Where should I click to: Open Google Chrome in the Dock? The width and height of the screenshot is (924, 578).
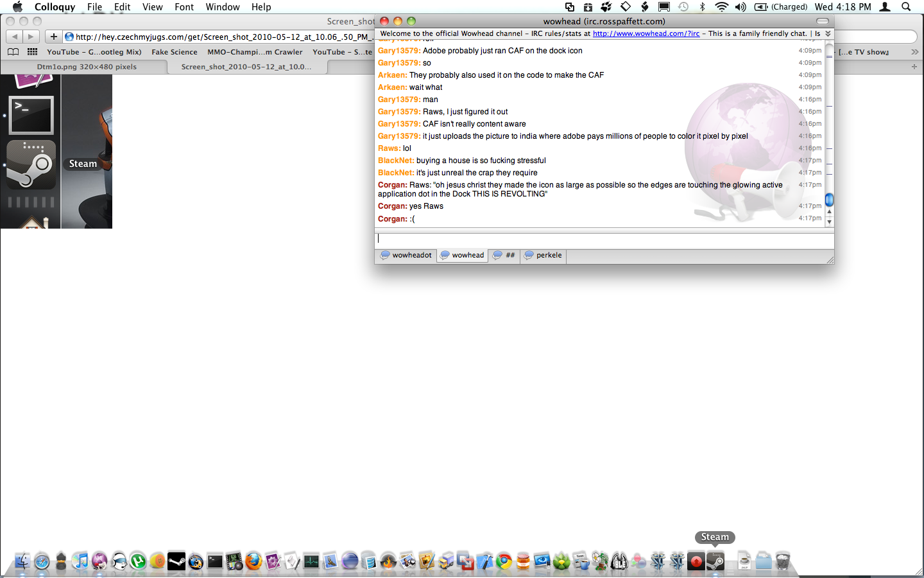[504, 561]
